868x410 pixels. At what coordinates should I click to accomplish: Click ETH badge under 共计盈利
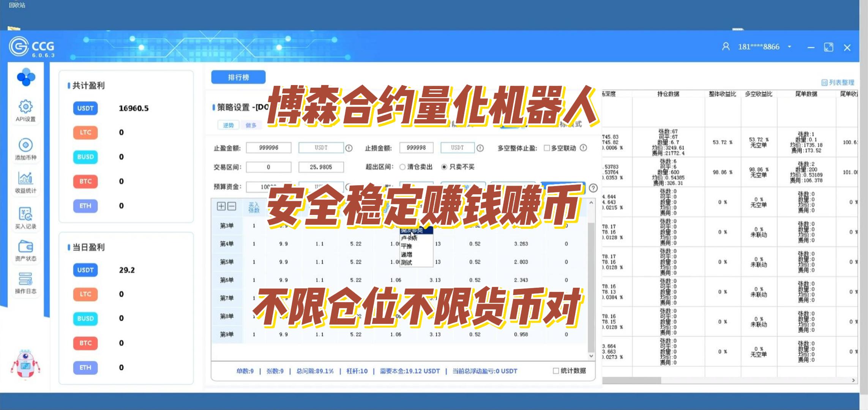coord(85,206)
